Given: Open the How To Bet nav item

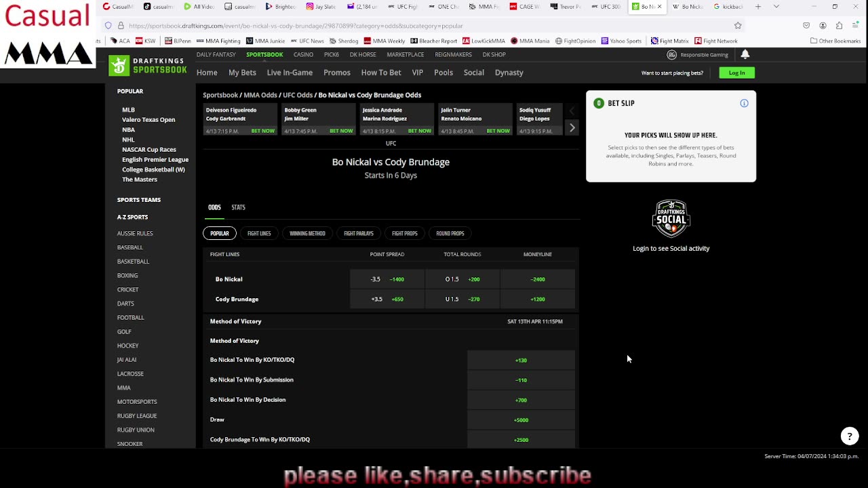Looking at the screenshot, I should click(381, 73).
